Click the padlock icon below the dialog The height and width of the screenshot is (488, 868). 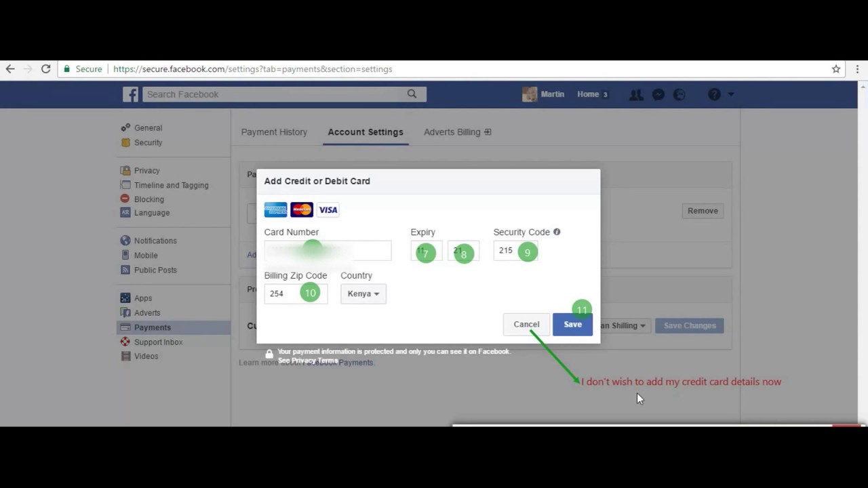(x=269, y=354)
